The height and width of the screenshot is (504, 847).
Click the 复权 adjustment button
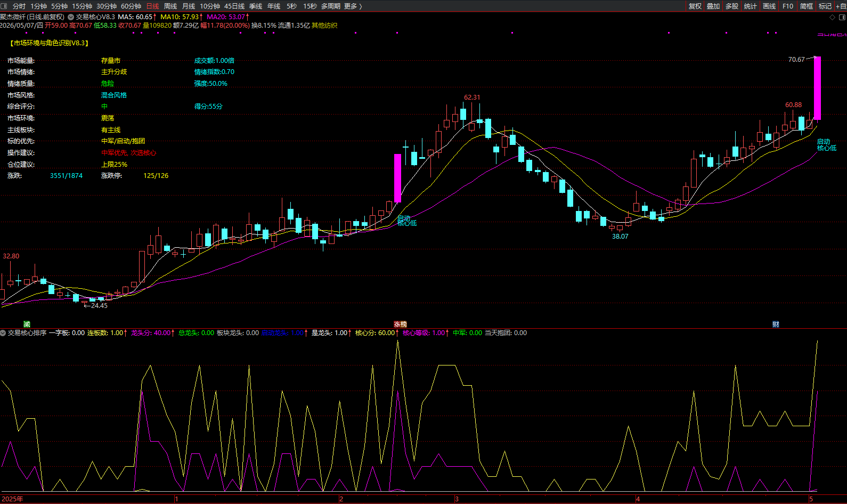(x=695, y=6)
